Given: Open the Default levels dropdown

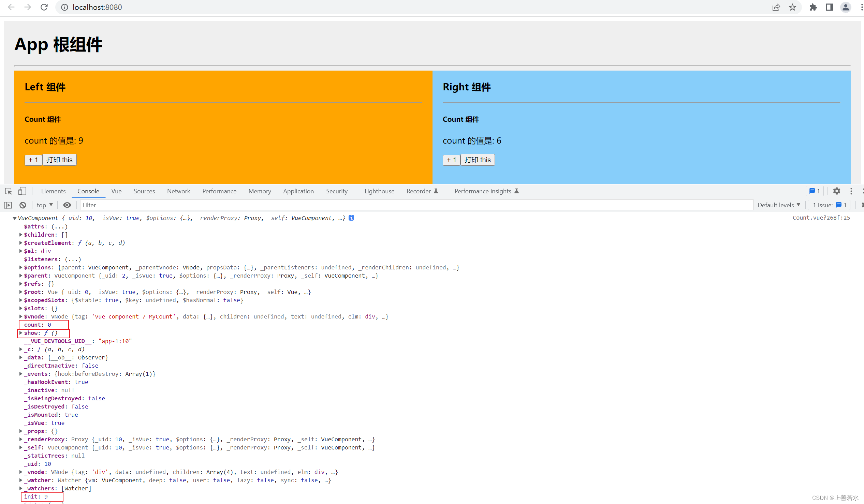Looking at the screenshot, I should (x=779, y=205).
